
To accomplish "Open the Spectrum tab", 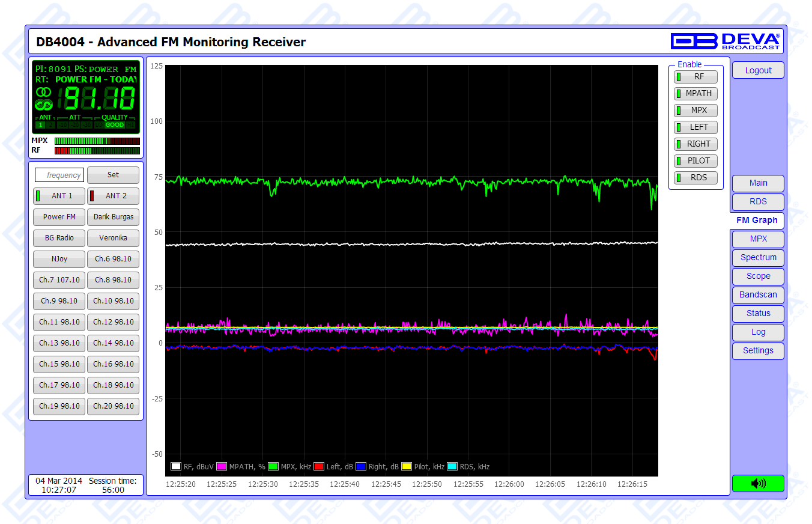I will (758, 258).
